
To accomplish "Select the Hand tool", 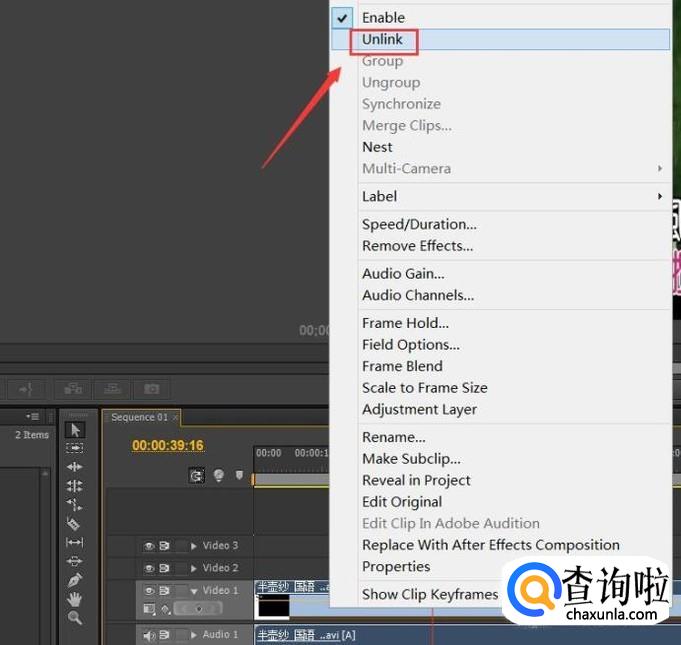I will pos(75,598).
